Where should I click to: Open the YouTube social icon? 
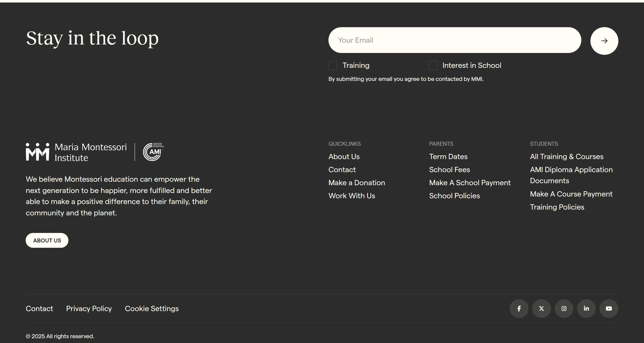pyautogui.click(x=609, y=308)
